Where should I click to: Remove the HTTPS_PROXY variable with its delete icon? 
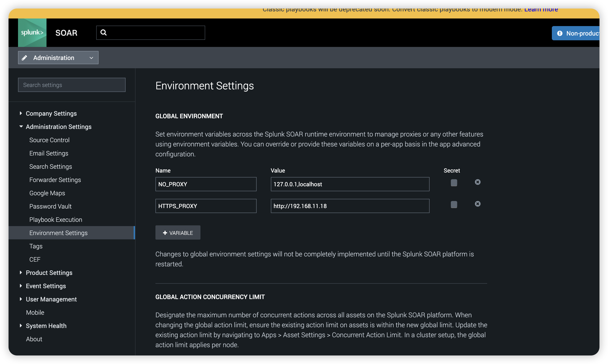(477, 204)
